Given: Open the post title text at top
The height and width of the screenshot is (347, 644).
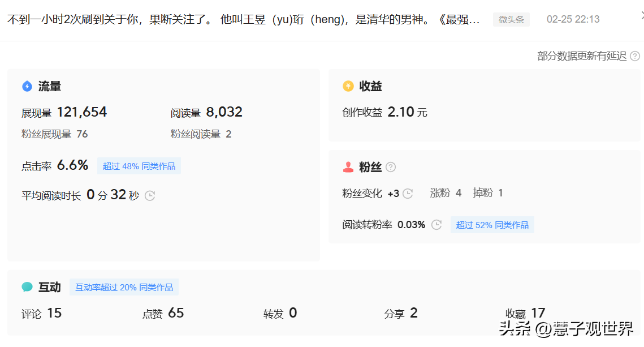Looking at the screenshot, I should (x=243, y=20).
